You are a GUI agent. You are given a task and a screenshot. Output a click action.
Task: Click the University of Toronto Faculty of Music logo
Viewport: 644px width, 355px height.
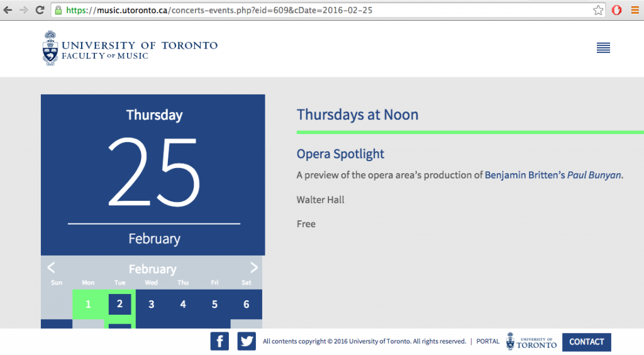click(130, 48)
